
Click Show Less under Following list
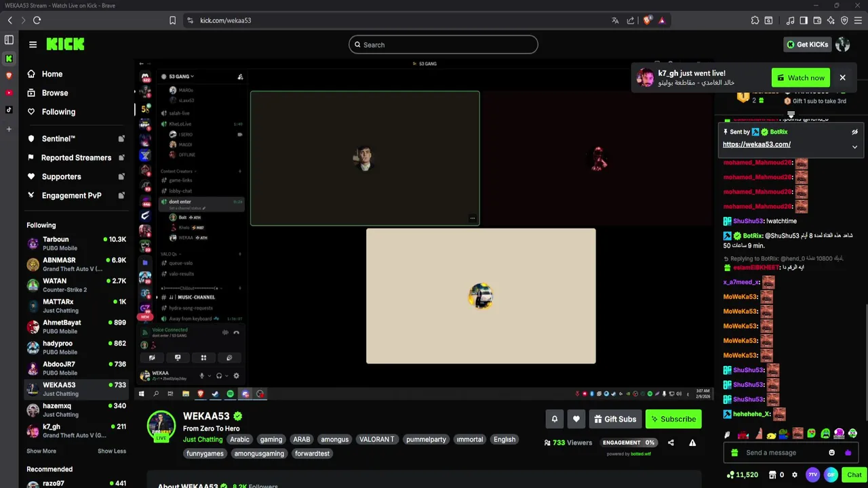click(112, 451)
